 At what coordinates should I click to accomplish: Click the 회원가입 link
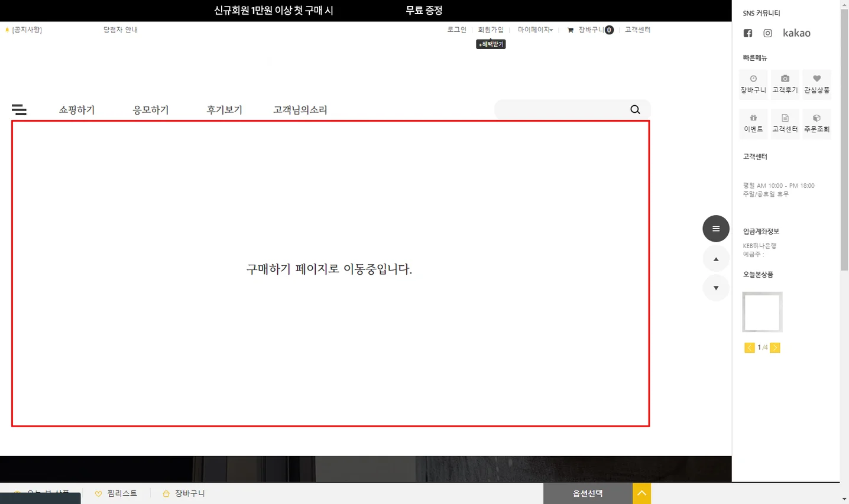(x=491, y=30)
